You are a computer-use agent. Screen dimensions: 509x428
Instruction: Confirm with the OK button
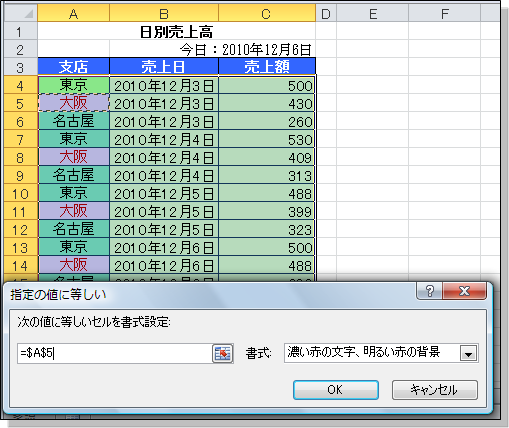point(336,390)
